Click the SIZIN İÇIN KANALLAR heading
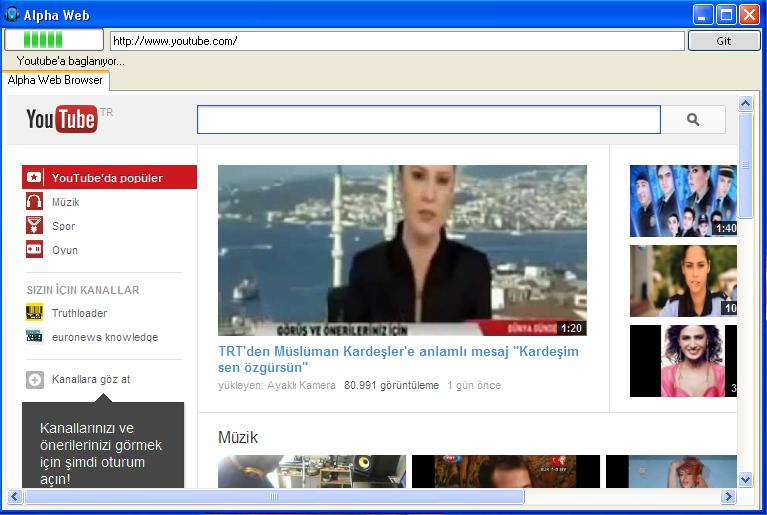This screenshot has width=767, height=515. 83,290
